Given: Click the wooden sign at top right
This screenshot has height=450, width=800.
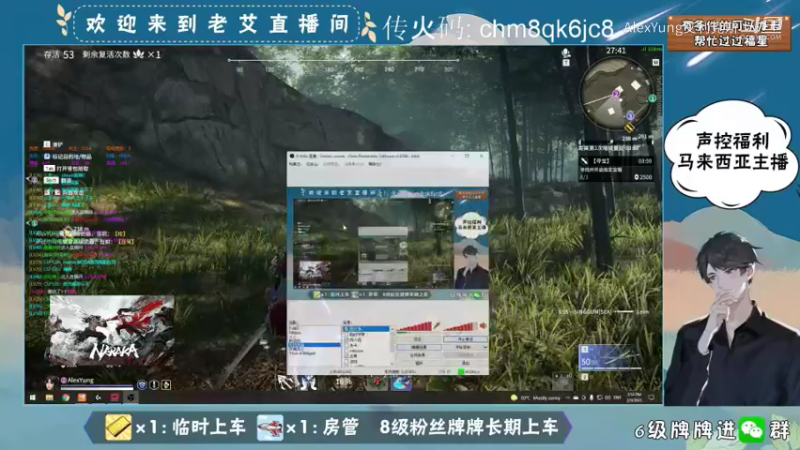Looking at the screenshot, I should click(729, 33).
